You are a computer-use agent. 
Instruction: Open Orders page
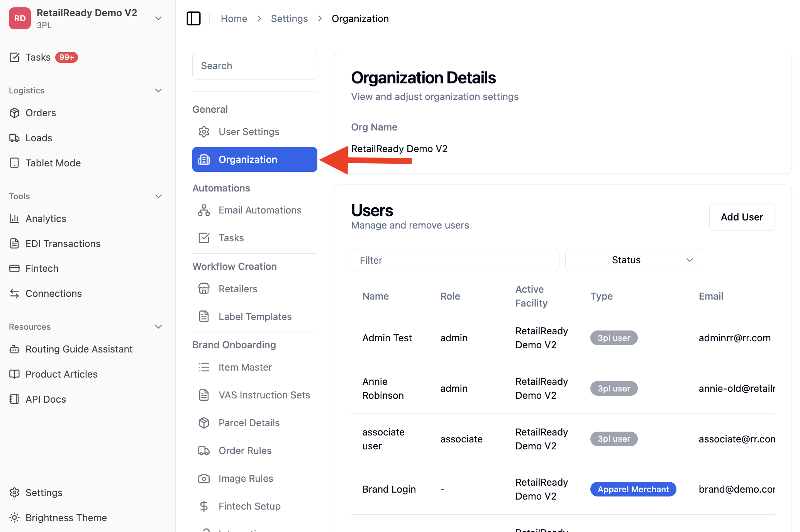tap(41, 113)
